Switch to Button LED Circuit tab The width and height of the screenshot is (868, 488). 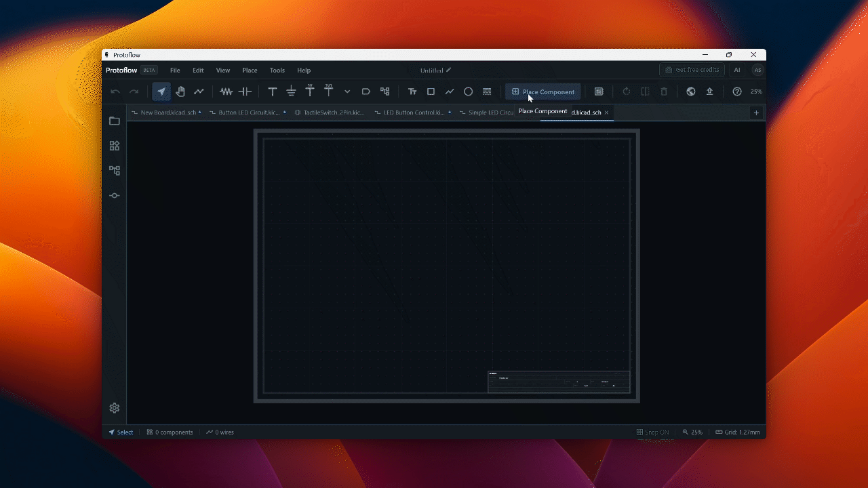pos(248,113)
